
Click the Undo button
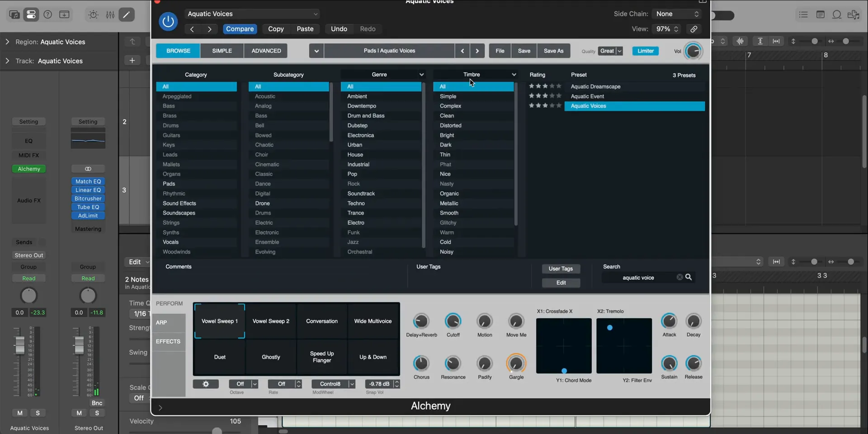[339, 29]
